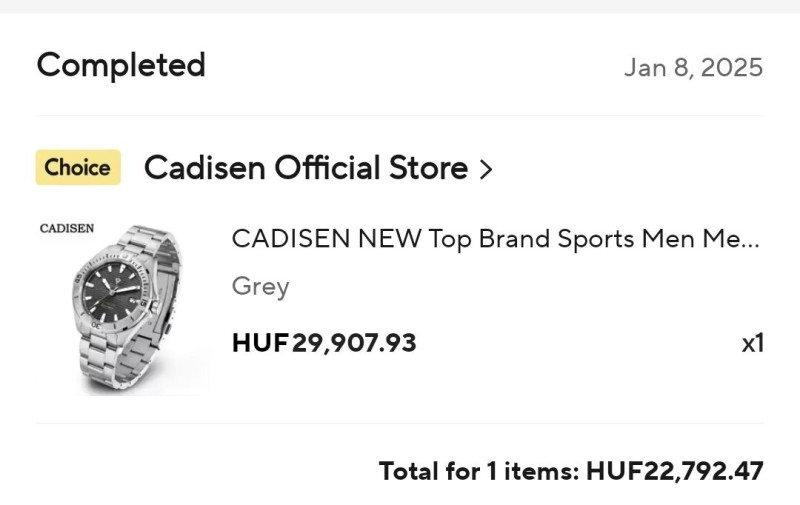The image size is (800, 505).
Task: Click the "Total for 1 items" label
Action: [x=478, y=470]
